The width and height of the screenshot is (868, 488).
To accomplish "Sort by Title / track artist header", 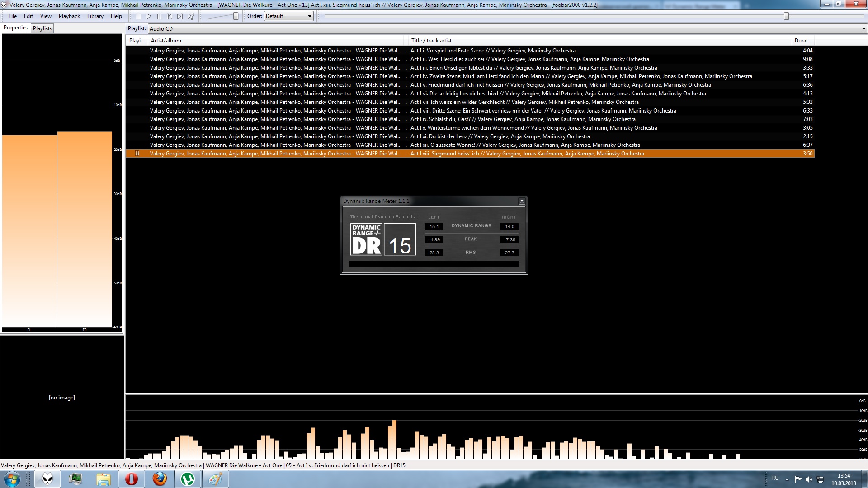I will (x=600, y=41).
